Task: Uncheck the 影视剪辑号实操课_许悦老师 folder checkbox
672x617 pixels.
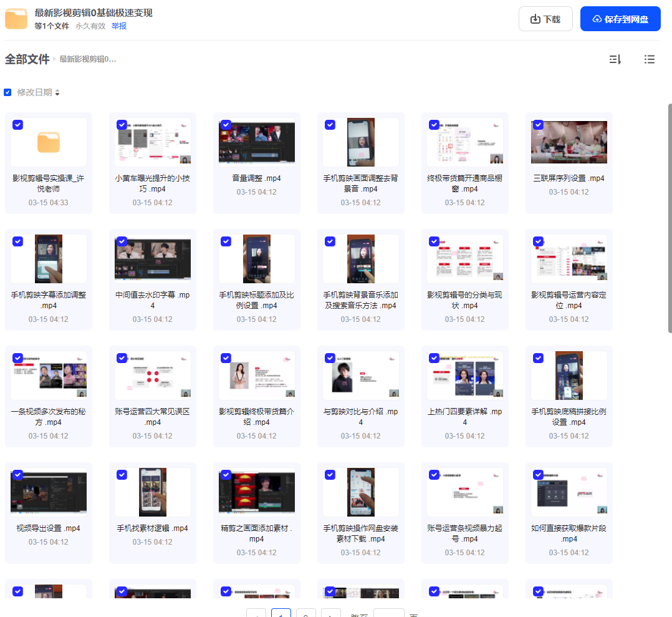Action: click(x=17, y=125)
